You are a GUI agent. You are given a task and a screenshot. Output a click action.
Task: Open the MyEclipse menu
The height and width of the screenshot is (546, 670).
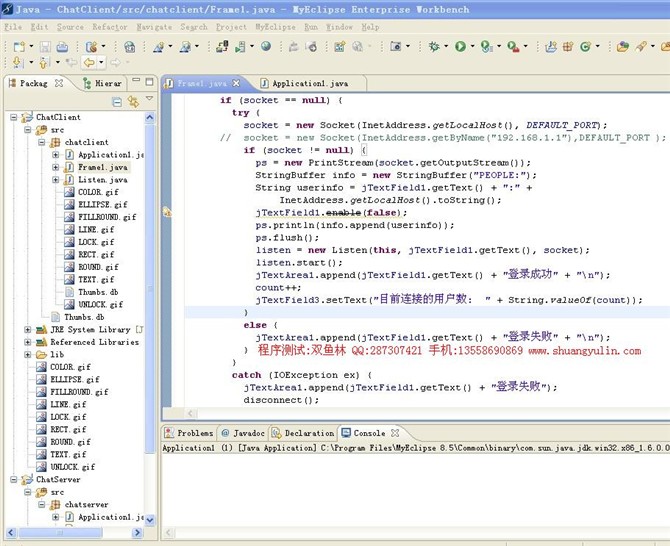(x=275, y=27)
